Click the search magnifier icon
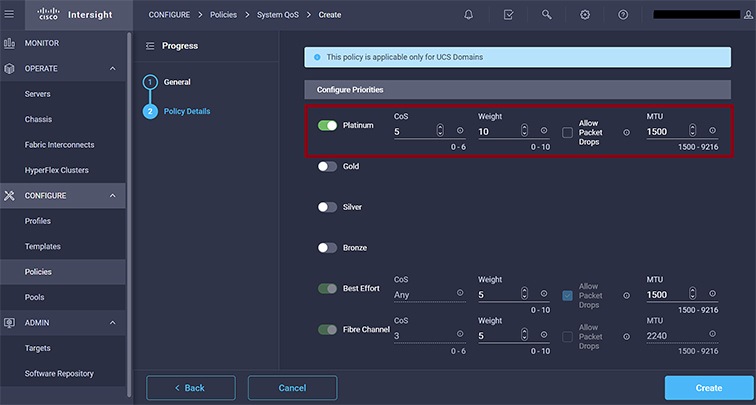756x405 pixels. (x=546, y=15)
